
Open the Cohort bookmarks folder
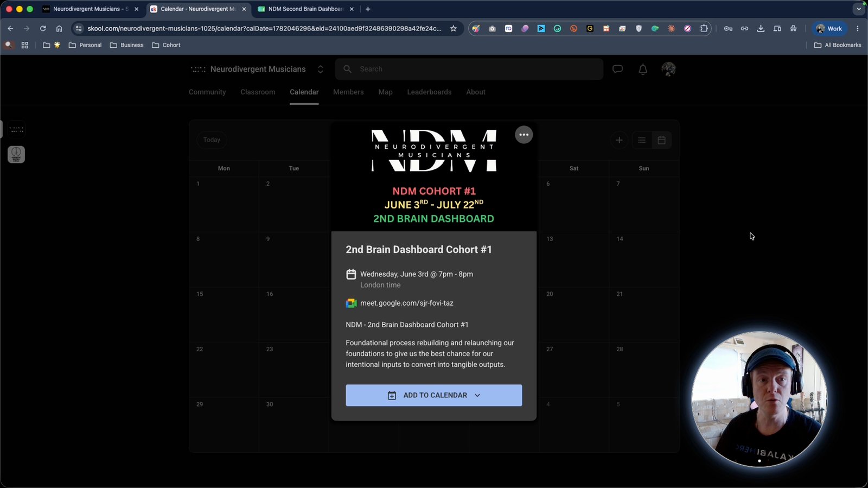pyautogui.click(x=166, y=45)
